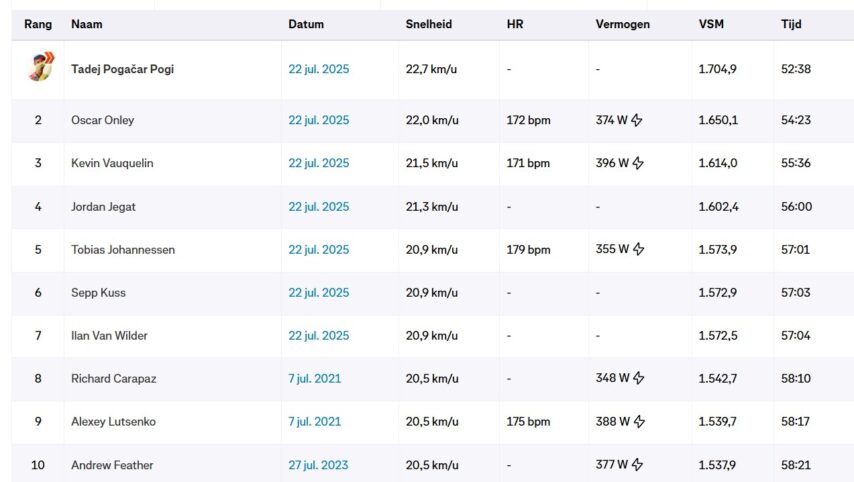Click the Vermogen column header
The image size is (854, 482).
(x=622, y=24)
